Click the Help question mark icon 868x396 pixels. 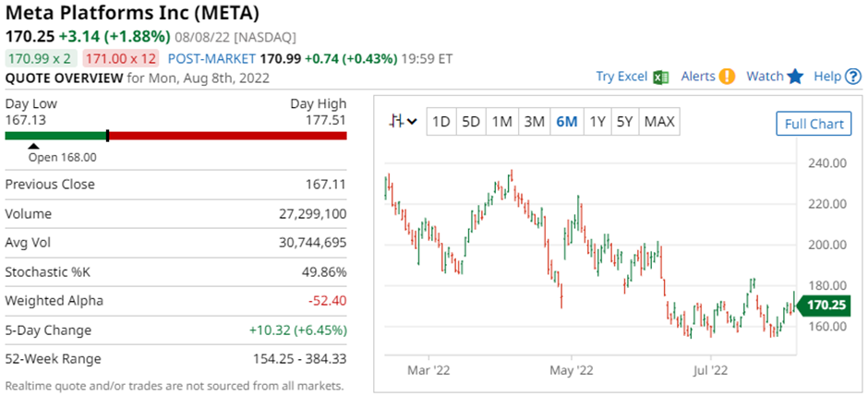pyautogui.click(x=852, y=77)
